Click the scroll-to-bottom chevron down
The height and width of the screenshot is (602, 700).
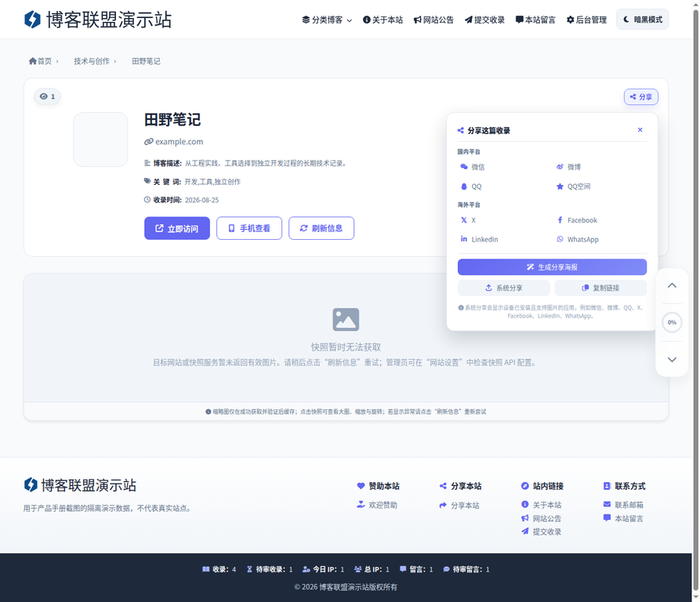point(672,360)
